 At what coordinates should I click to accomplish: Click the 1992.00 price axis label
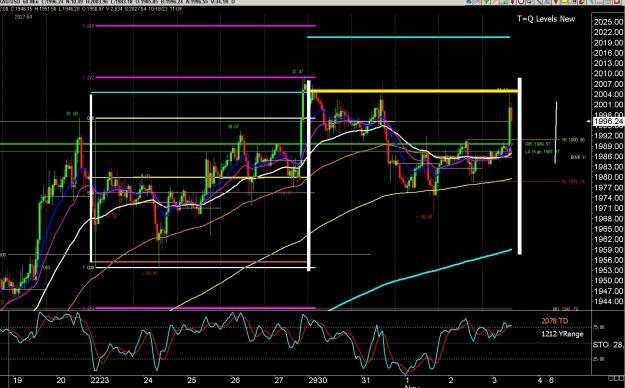609,136
